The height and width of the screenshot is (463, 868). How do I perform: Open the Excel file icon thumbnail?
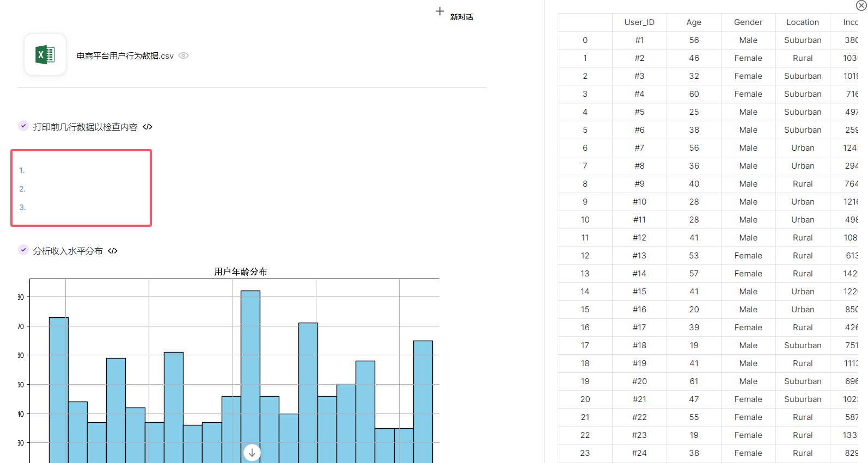(x=45, y=54)
